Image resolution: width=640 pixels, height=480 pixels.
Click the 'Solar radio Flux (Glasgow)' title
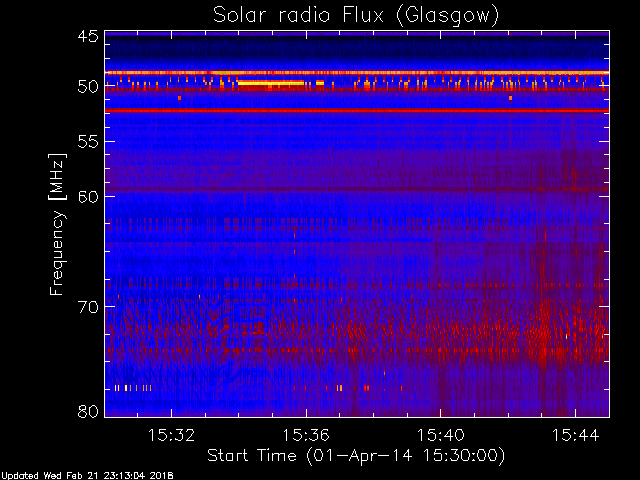click(x=356, y=16)
